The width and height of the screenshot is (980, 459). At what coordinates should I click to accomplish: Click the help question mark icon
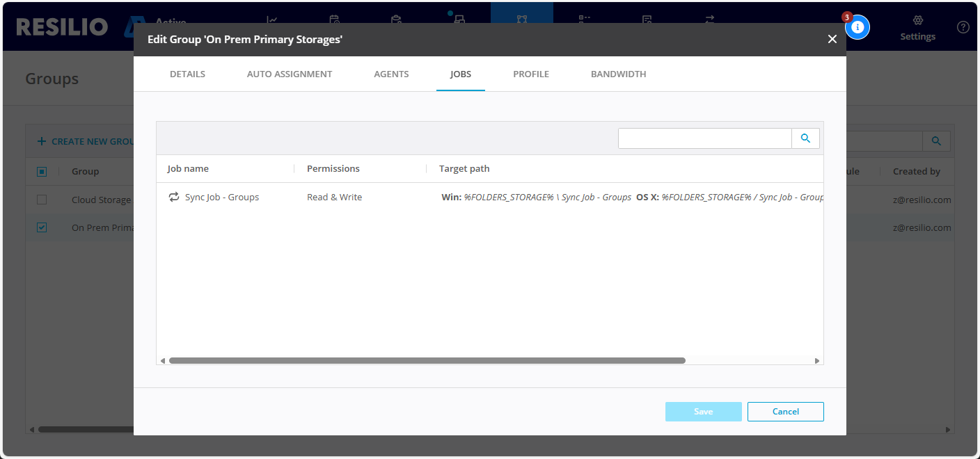point(963,27)
